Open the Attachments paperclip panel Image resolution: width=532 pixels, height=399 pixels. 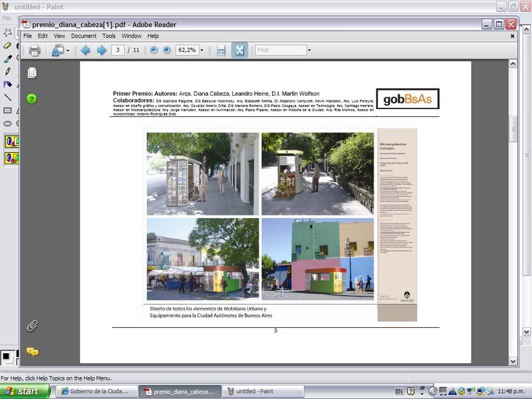click(x=32, y=326)
